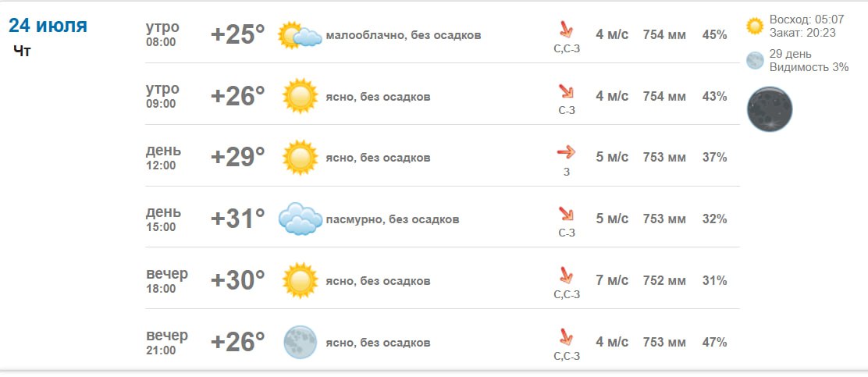Click the small sunrise sun icon
The height and width of the screenshot is (377, 868).
pyautogui.click(x=755, y=26)
